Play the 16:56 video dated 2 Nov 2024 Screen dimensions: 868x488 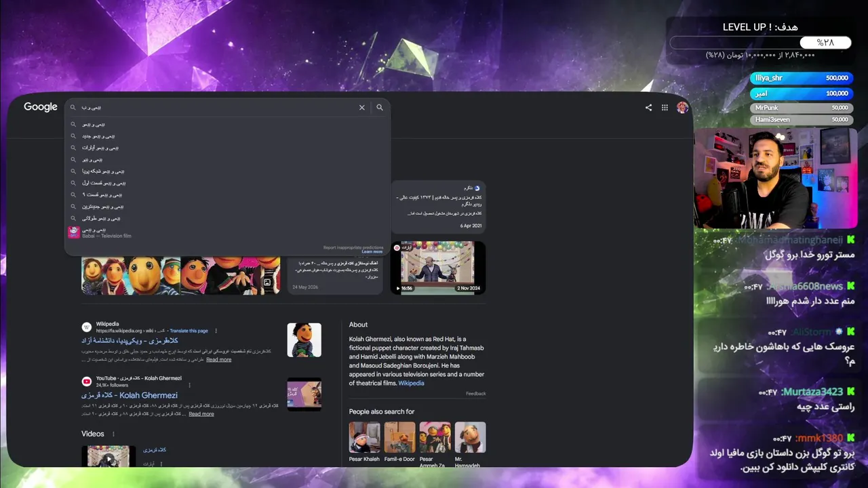(x=438, y=268)
